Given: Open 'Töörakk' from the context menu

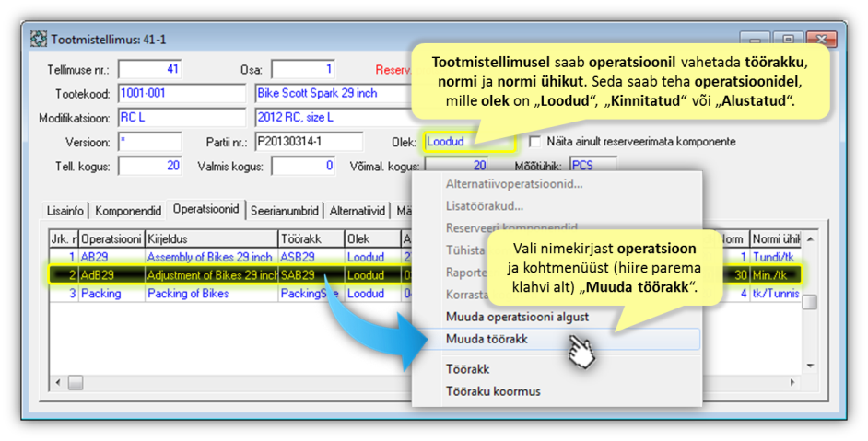Looking at the screenshot, I should point(467,369).
